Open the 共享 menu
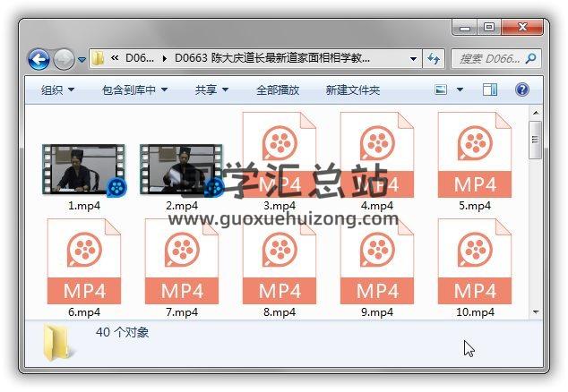This screenshot has width=568, height=392. (212, 89)
